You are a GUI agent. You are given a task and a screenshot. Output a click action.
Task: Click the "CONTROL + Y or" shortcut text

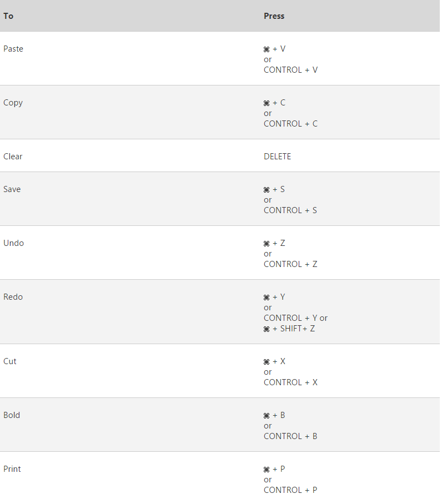[295, 318]
